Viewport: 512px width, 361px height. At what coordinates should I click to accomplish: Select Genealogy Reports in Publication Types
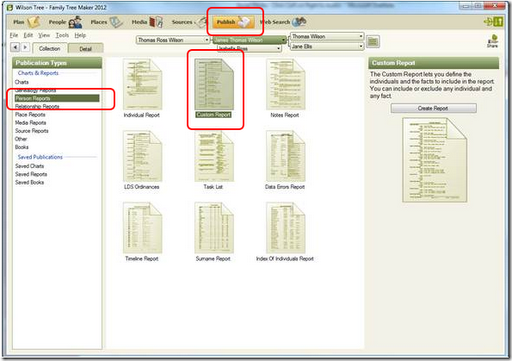click(35, 90)
